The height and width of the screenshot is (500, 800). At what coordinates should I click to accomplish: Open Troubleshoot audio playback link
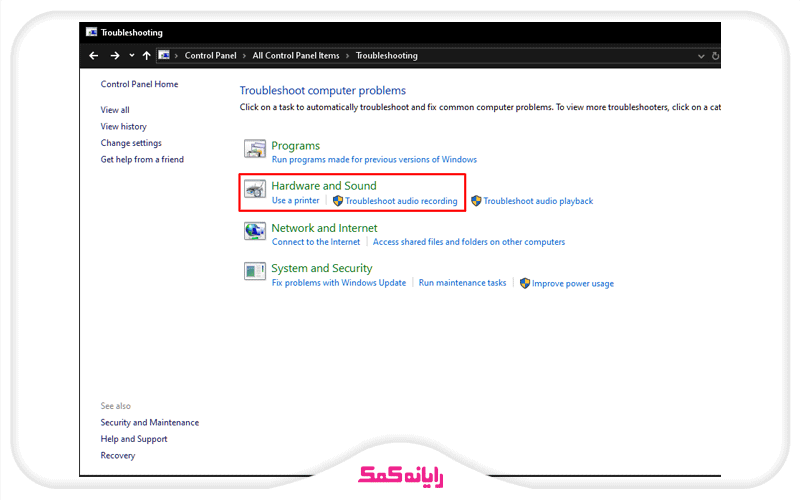click(538, 201)
